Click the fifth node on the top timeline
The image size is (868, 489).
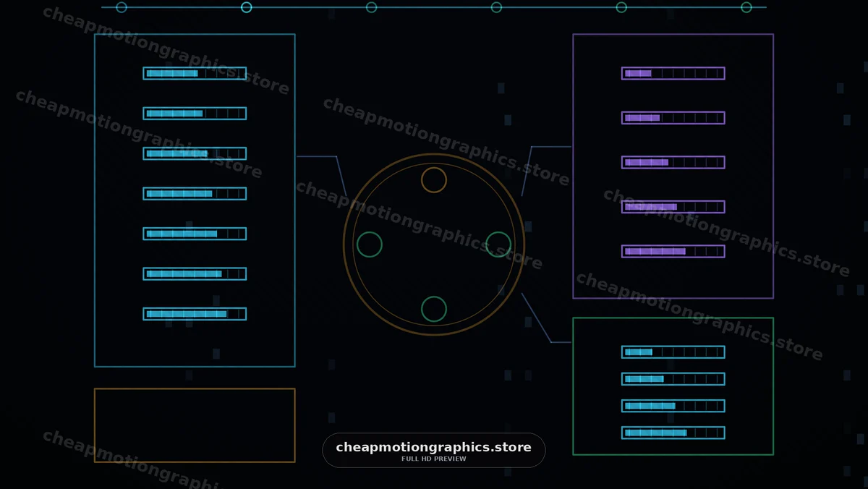pyautogui.click(x=621, y=7)
